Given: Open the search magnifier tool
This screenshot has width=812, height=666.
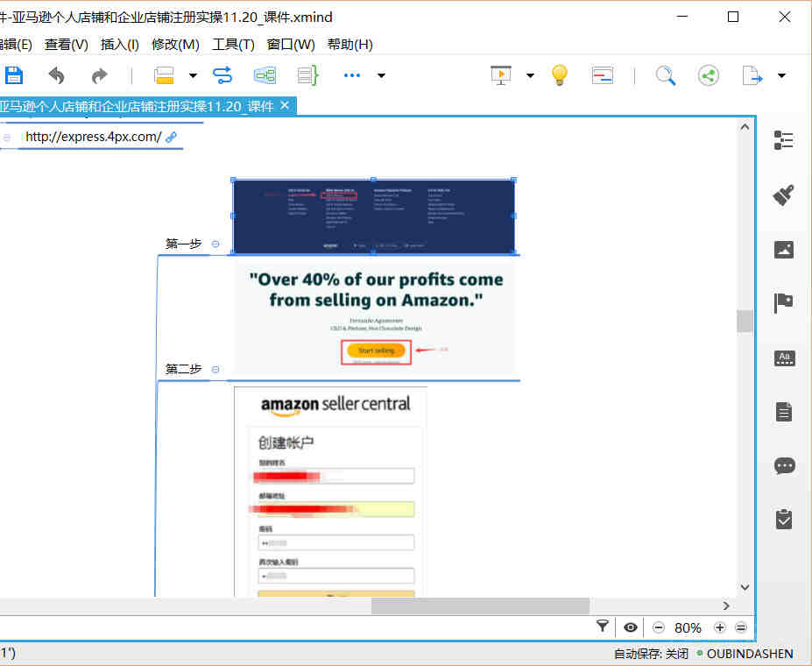Looking at the screenshot, I should (666, 75).
